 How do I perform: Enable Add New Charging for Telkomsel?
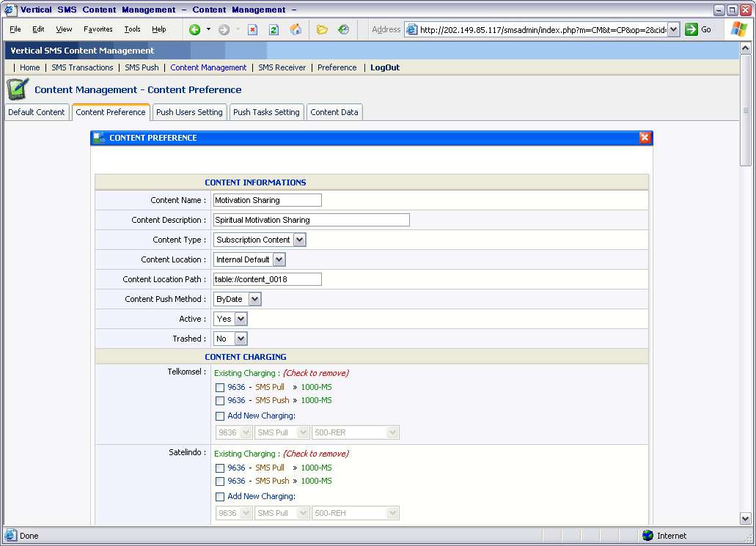(220, 416)
